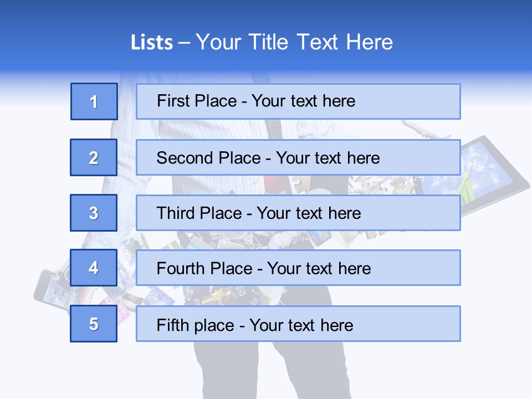Image resolution: width=532 pixels, height=399 pixels.
Task: Select the man's dark necktie
Action: click(274, 129)
